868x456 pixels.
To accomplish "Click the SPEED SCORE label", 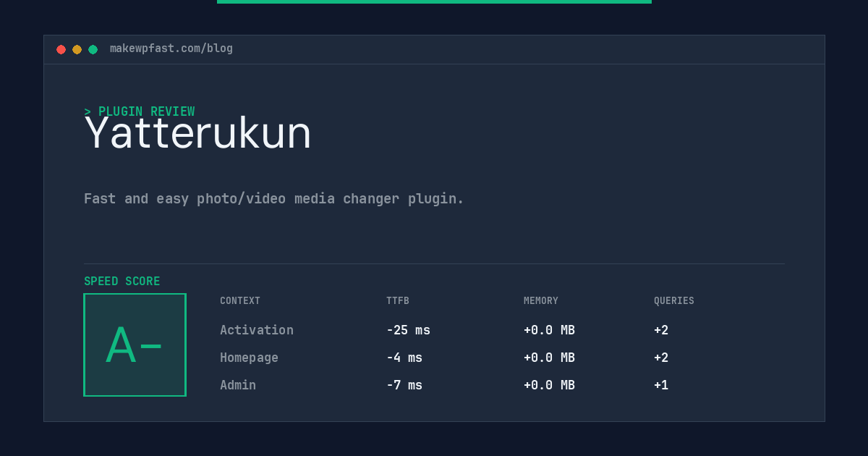I will [122, 282].
